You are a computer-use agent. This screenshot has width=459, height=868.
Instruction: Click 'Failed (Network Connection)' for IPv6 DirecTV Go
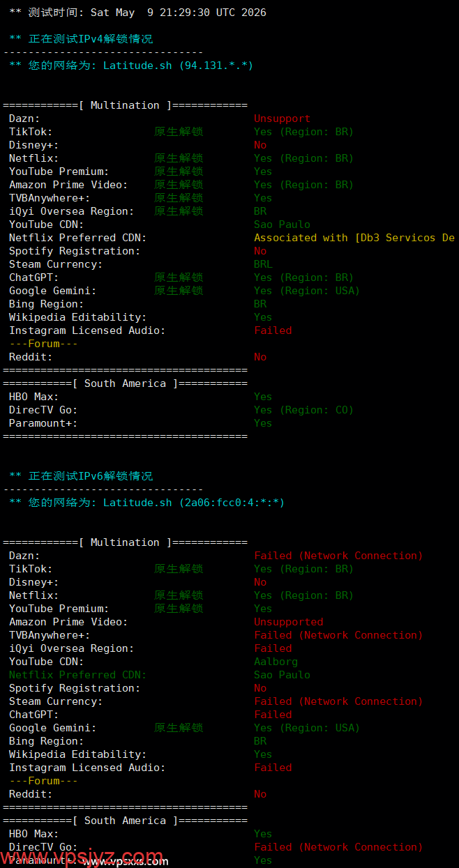click(338, 847)
